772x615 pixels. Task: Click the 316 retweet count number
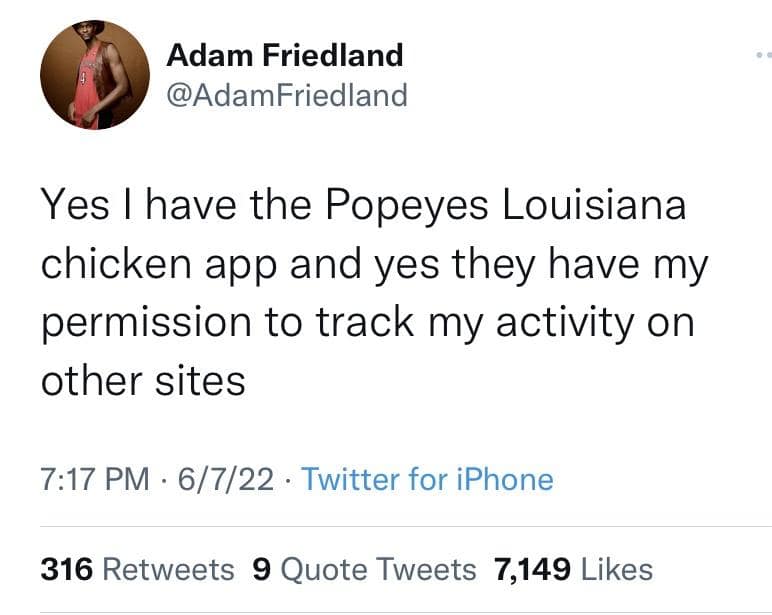[x=67, y=570]
